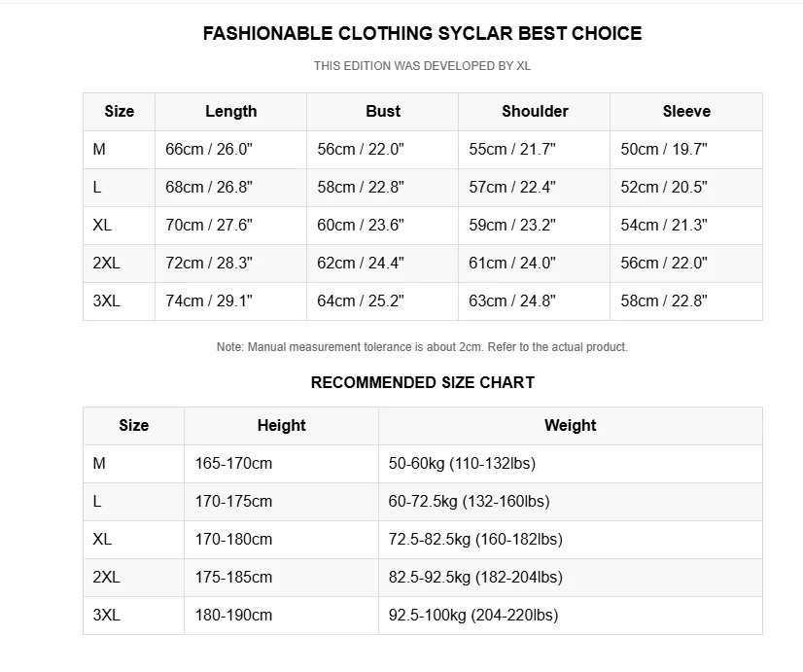Click the Fashionable Clothing Syclar title
Screen dimensions: 803x672
pyautogui.click(x=422, y=33)
